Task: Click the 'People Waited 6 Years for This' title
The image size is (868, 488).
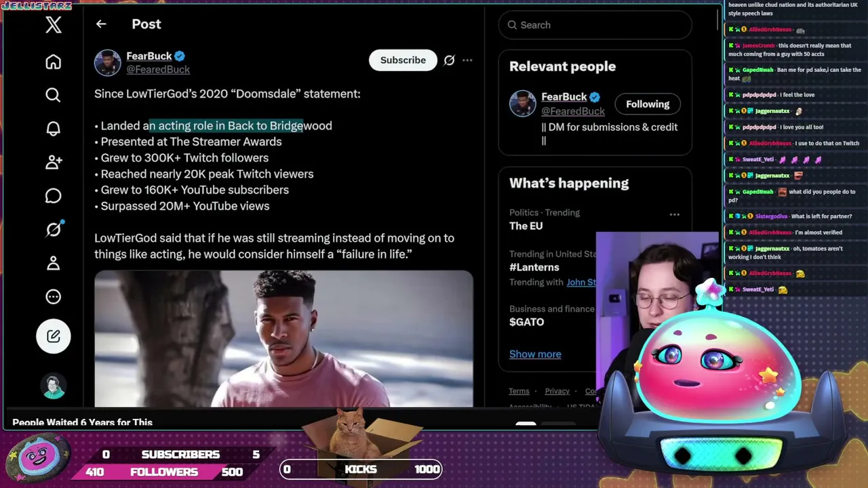Action: [82, 422]
